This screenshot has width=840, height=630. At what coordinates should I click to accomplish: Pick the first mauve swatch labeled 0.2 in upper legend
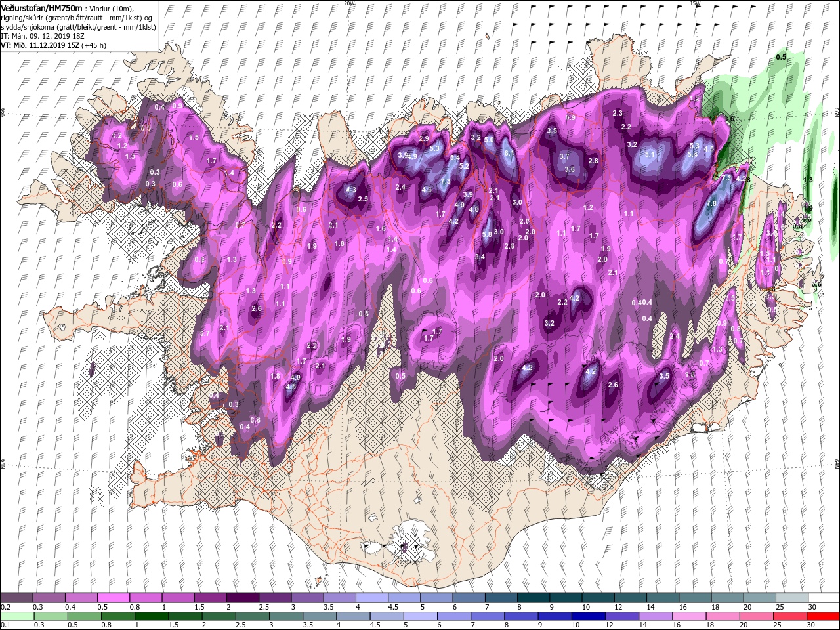pyautogui.click(x=16, y=598)
